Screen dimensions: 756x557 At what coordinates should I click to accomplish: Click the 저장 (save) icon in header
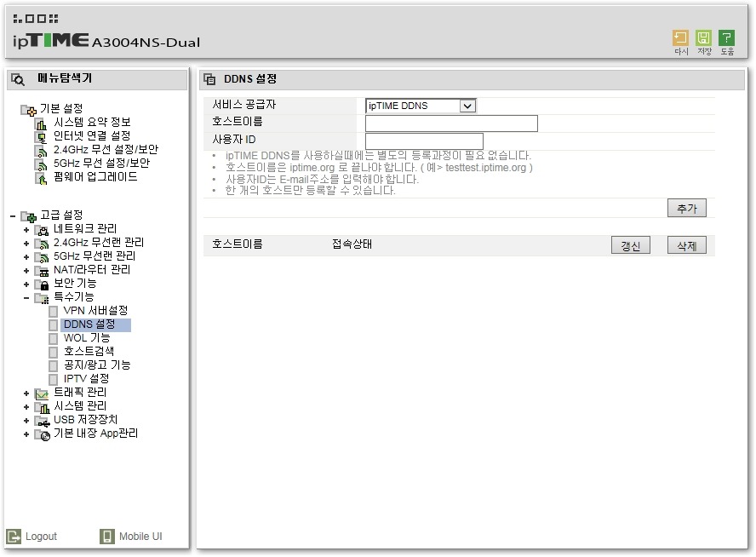click(x=703, y=38)
